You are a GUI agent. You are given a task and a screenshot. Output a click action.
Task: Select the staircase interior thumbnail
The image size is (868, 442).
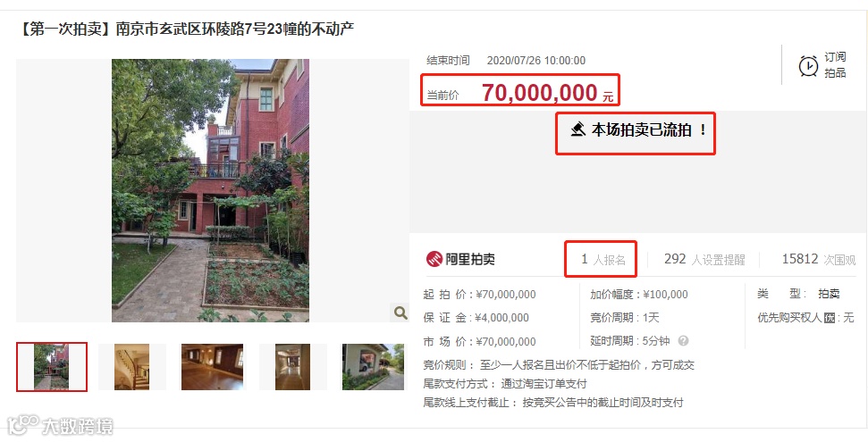coord(131,367)
